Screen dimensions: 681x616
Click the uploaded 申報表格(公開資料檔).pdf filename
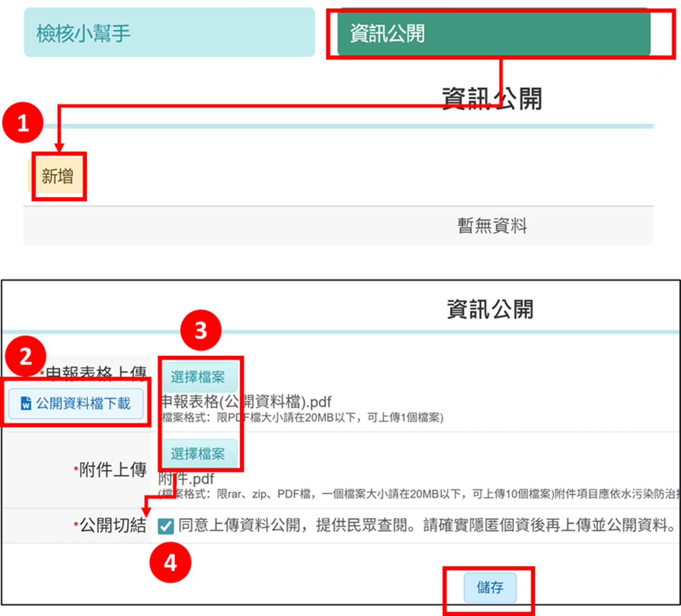pyautogui.click(x=246, y=402)
